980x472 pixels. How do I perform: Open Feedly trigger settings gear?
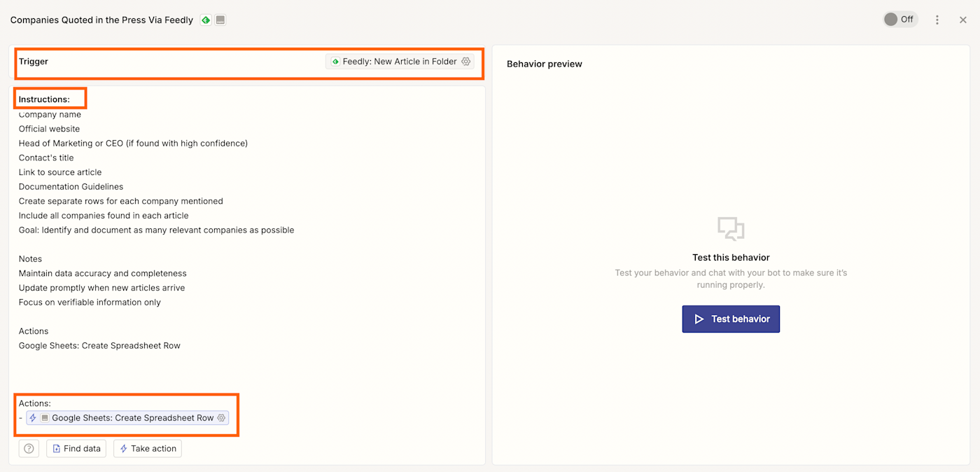(466, 62)
